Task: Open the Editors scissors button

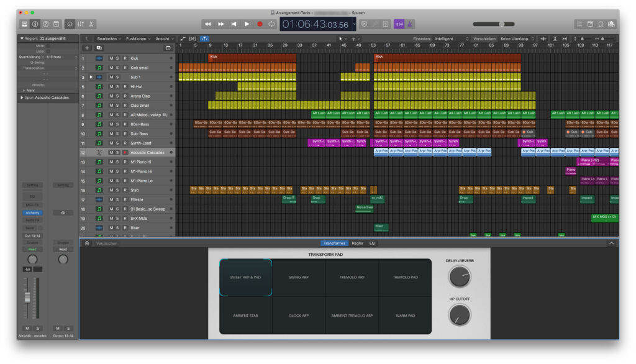Action: (x=91, y=24)
